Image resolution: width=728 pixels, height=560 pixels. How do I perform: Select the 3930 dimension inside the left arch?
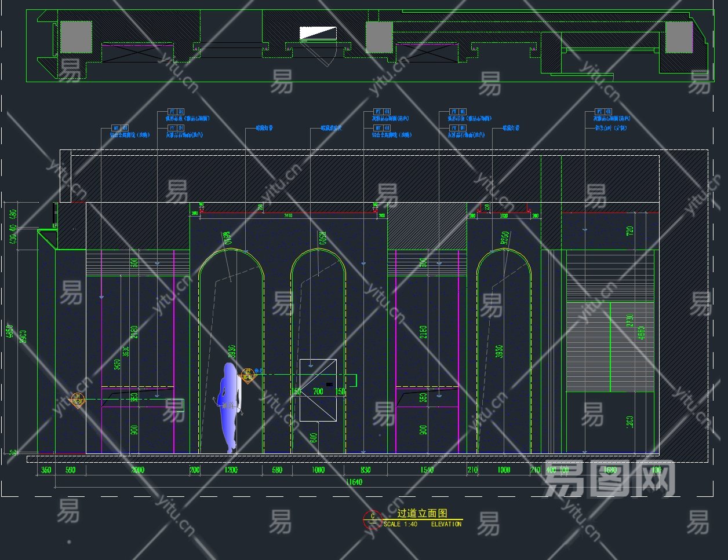[x=231, y=353]
